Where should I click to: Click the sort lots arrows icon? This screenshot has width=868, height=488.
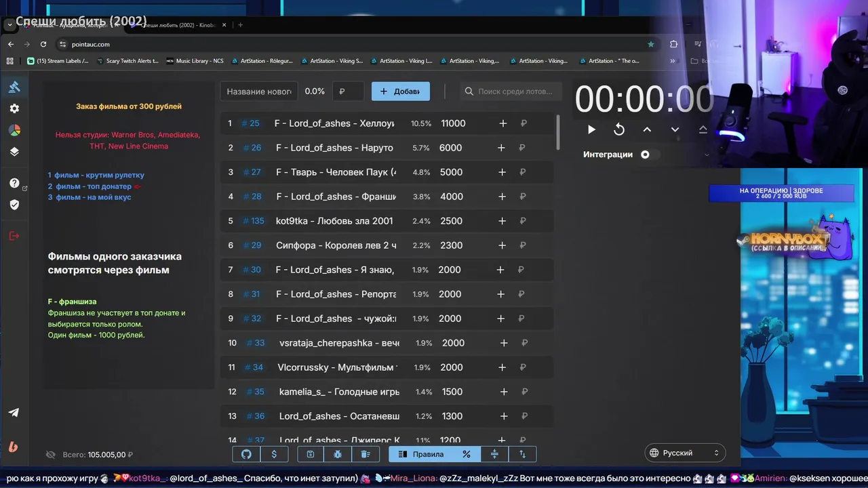pos(522,454)
